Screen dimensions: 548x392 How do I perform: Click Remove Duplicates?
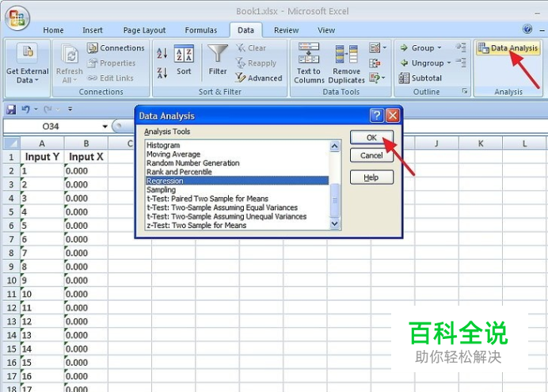[x=346, y=64]
